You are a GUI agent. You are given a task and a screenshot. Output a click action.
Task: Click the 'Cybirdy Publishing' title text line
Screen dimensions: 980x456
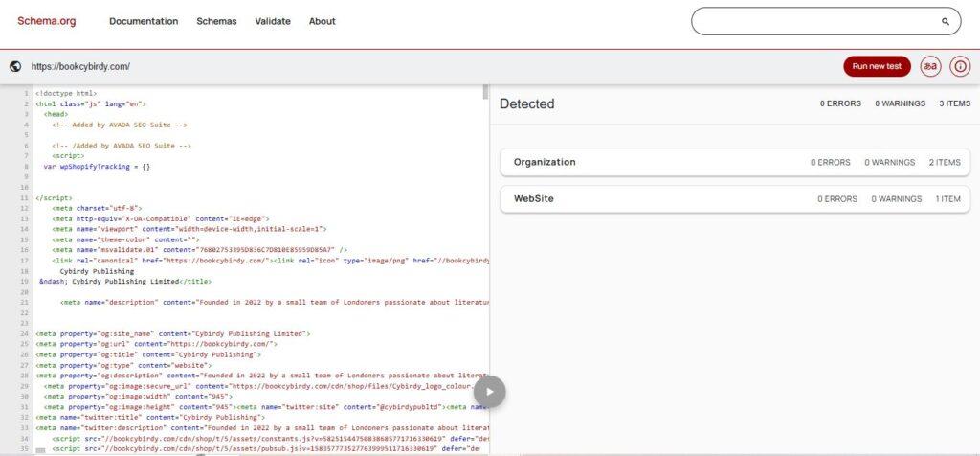[x=97, y=271]
